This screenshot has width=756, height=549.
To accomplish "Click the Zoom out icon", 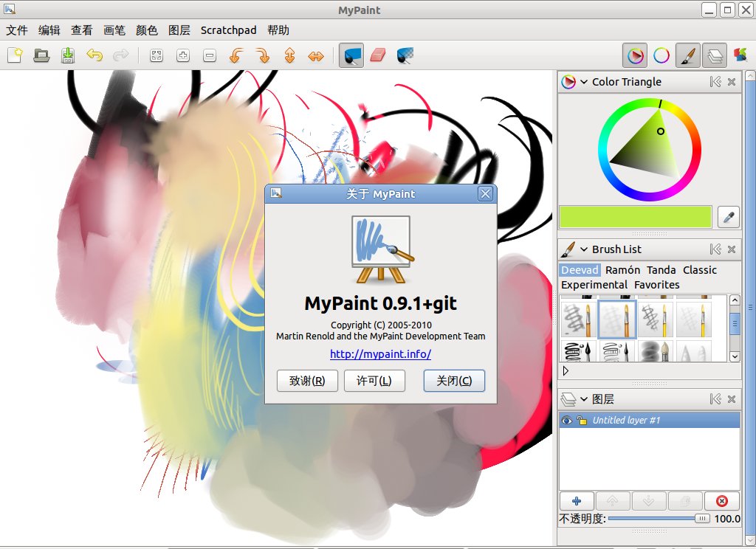I will pos(209,55).
